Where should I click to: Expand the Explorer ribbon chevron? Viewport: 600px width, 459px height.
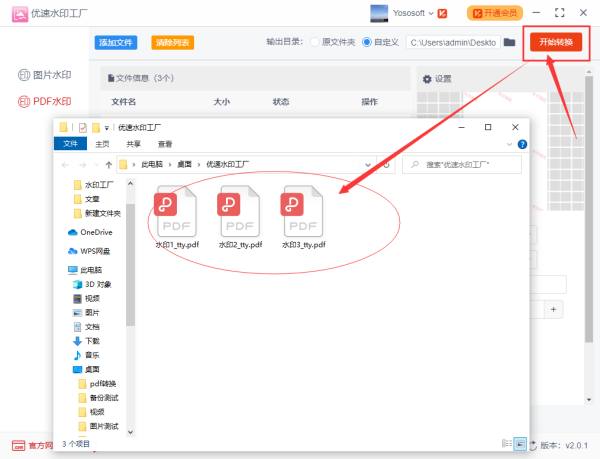click(x=509, y=144)
